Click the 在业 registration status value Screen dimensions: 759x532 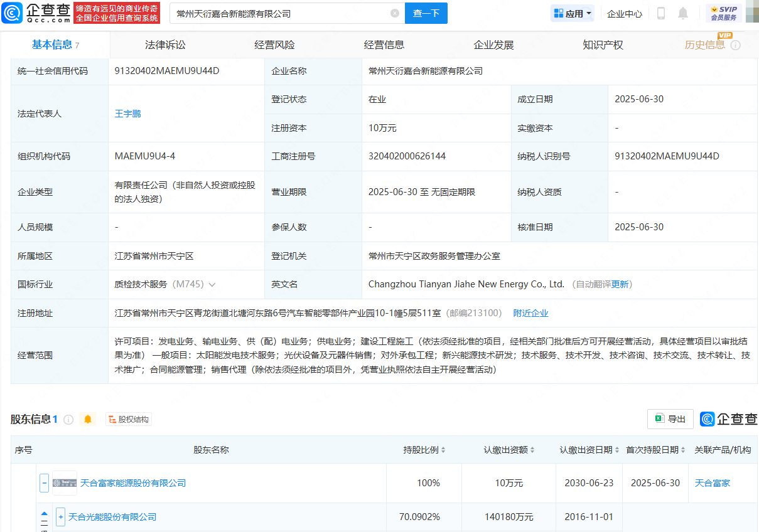(377, 99)
